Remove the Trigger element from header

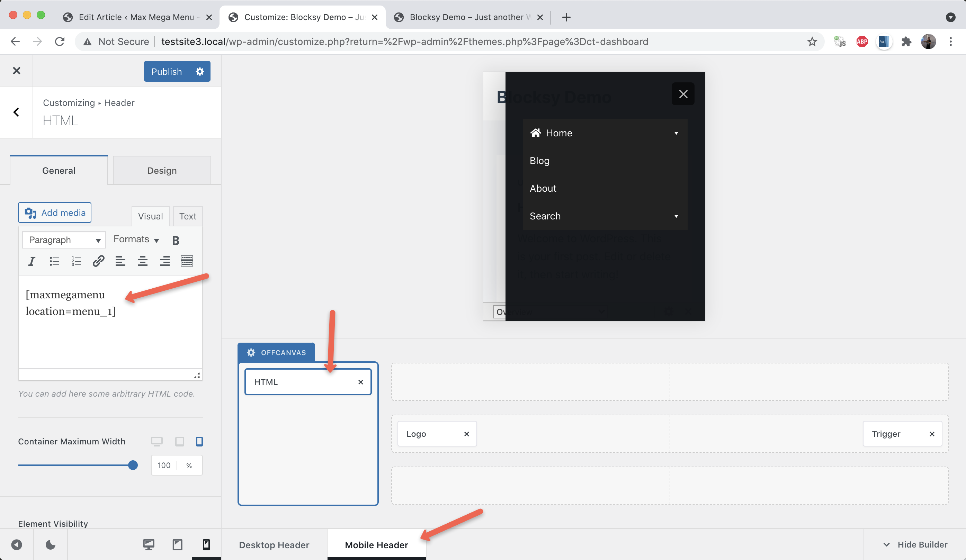932,434
